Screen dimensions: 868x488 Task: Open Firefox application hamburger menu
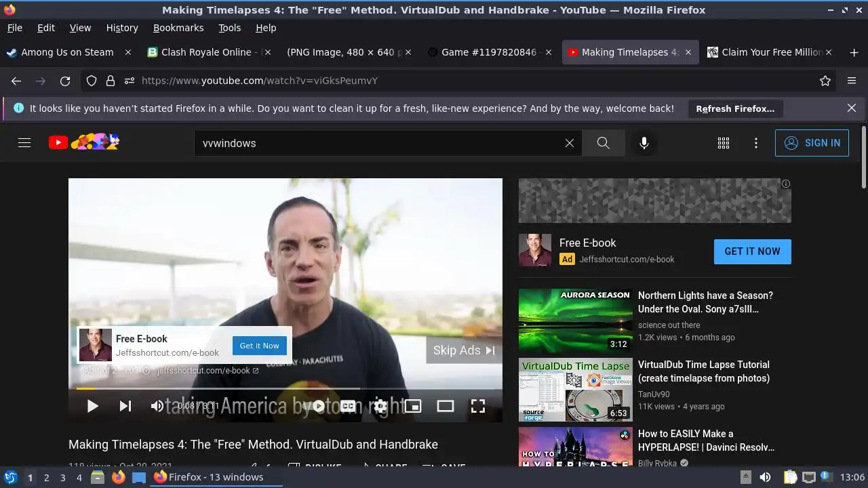(852, 81)
